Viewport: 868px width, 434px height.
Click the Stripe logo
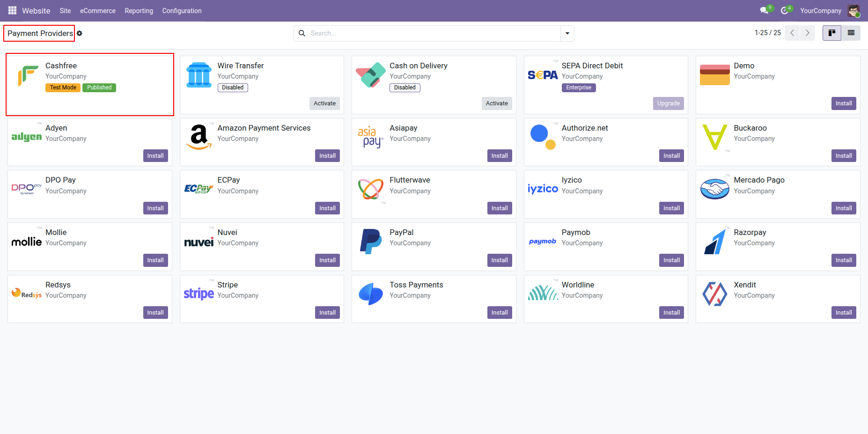click(x=199, y=294)
